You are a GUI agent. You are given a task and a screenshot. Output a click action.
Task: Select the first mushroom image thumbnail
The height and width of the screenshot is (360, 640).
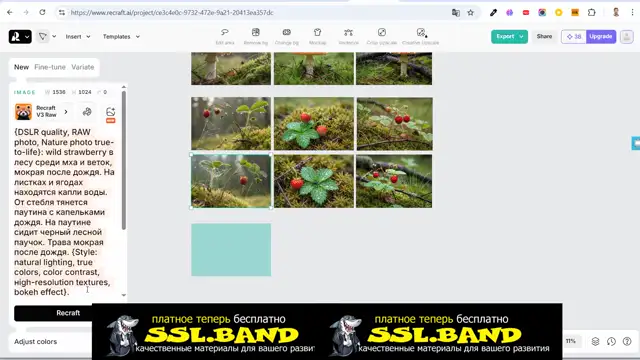231,69
